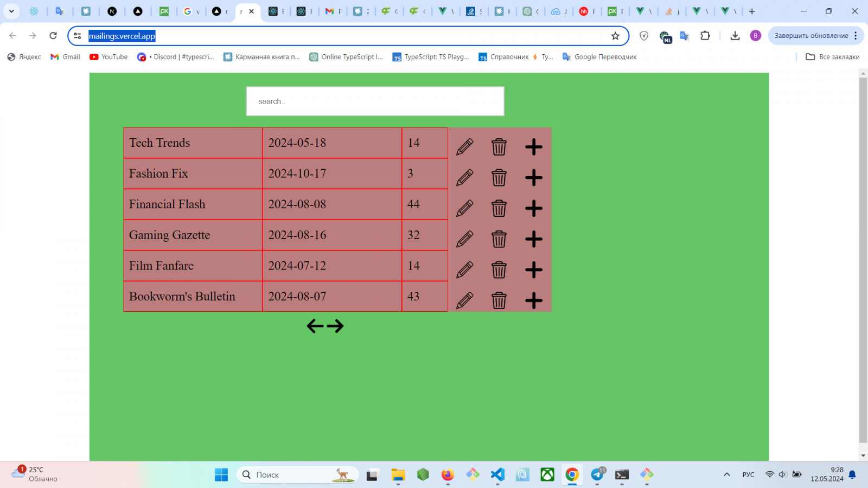Edit the Financial Flash mailing
Screen dimensions: 868x488
465,208
